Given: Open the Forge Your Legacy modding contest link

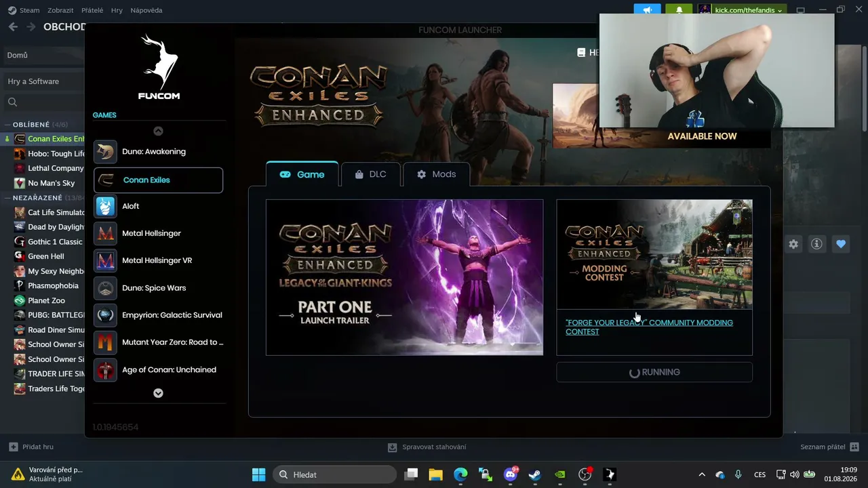Looking at the screenshot, I should (x=649, y=327).
